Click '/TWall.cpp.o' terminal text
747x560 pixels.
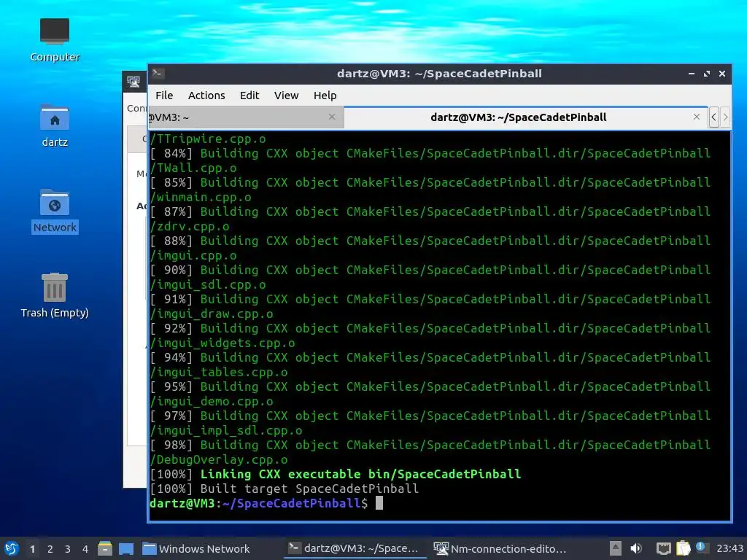193,168
